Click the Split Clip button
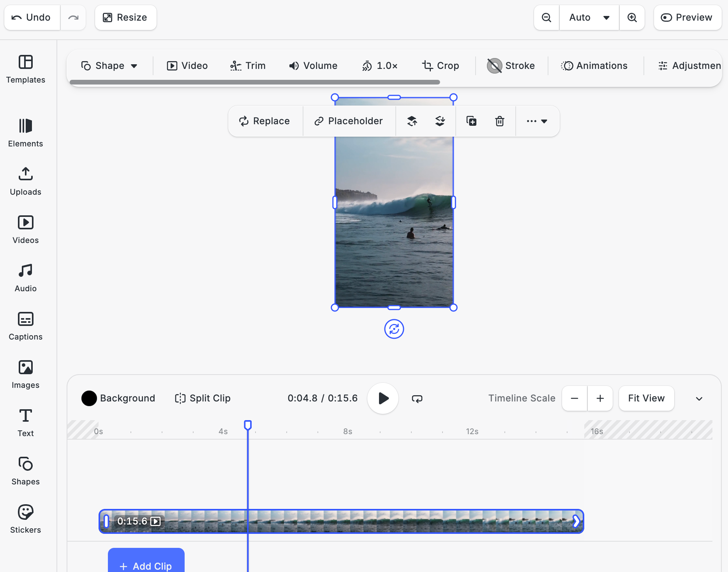728x572 pixels. tap(203, 398)
